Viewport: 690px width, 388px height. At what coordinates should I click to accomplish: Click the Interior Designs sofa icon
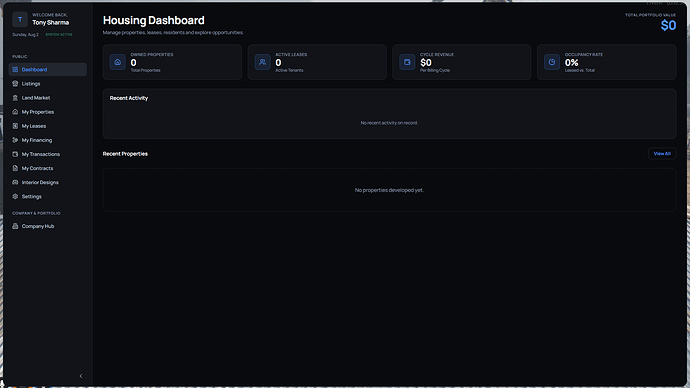click(15, 182)
